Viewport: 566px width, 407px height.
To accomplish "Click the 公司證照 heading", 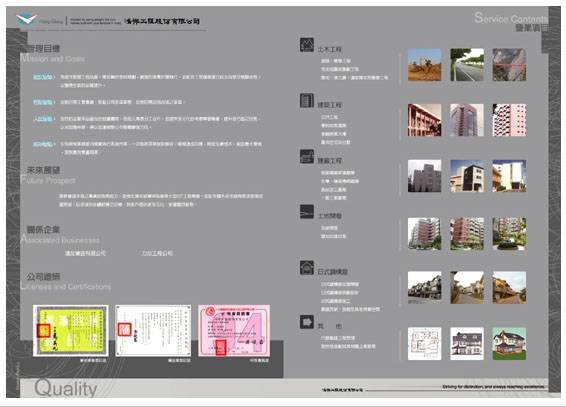I will click(43, 277).
